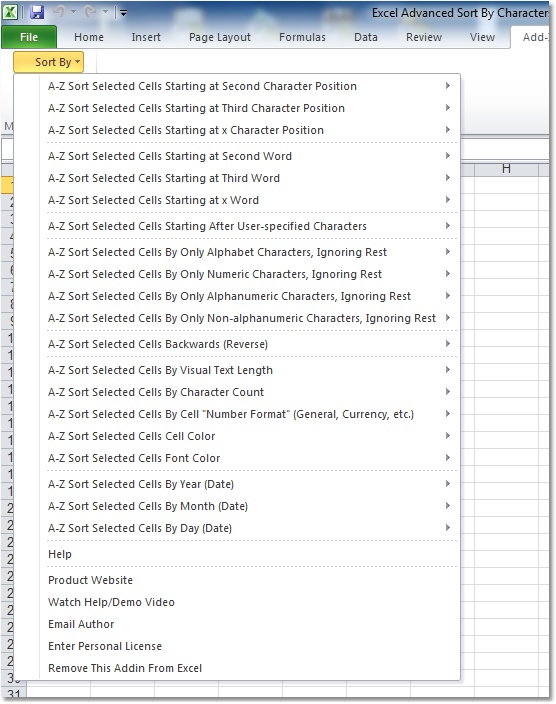Expand submenu arrow for Sort by Cell Color
Screen dimensions: 556x704
448,436
